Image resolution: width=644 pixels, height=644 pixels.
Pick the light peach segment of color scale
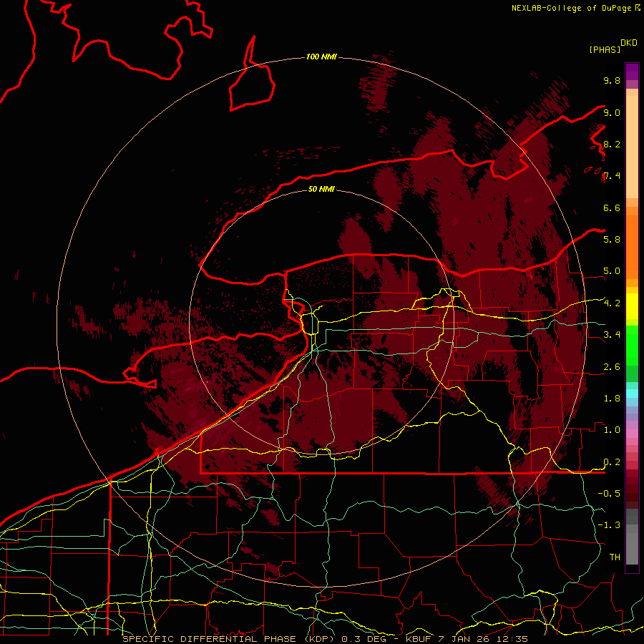click(x=632, y=147)
